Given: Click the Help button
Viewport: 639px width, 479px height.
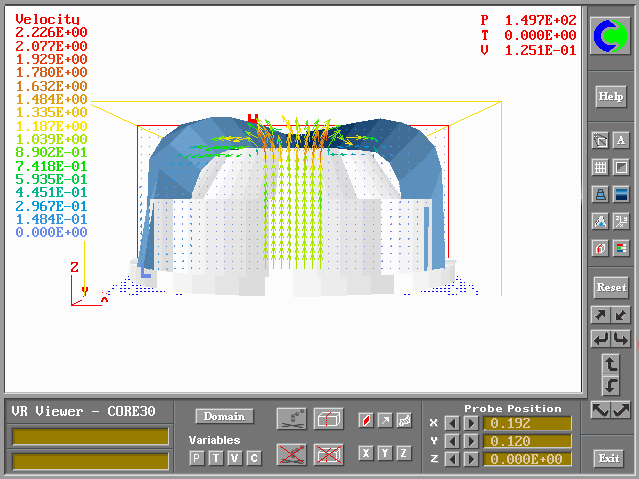Looking at the screenshot, I should click(x=610, y=96).
